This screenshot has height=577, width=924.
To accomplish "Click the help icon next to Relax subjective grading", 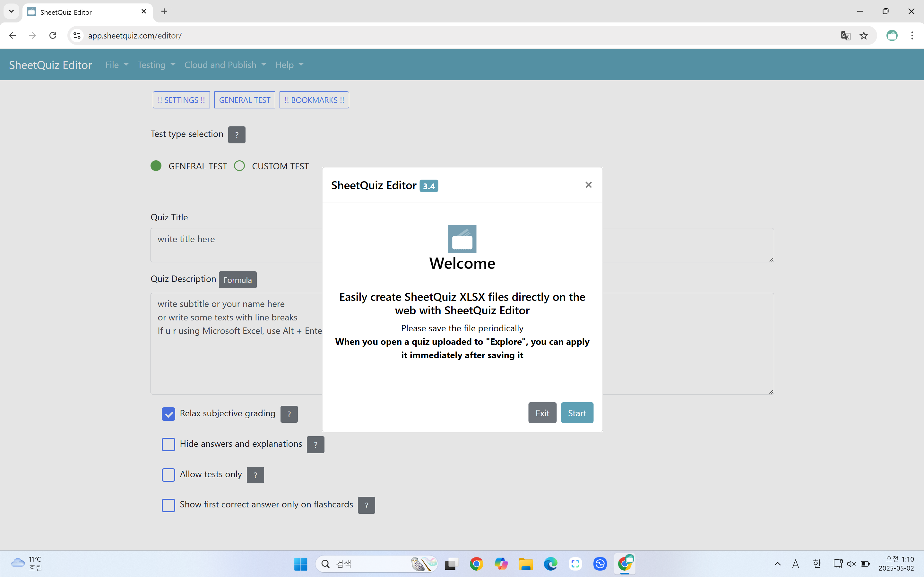I will (x=289, y=414).
